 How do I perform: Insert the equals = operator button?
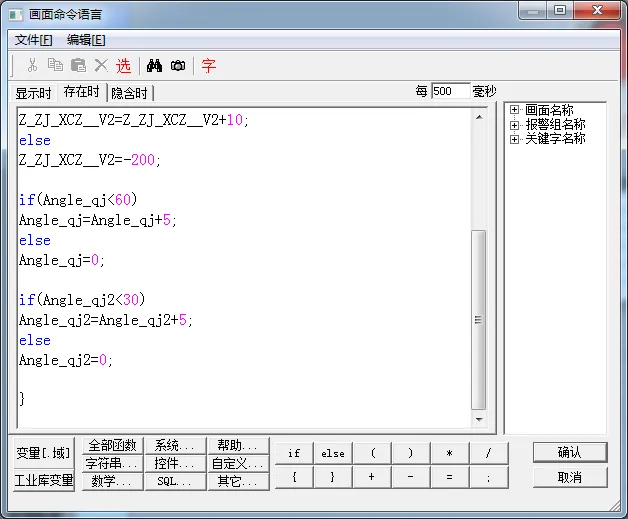[450, 477]
